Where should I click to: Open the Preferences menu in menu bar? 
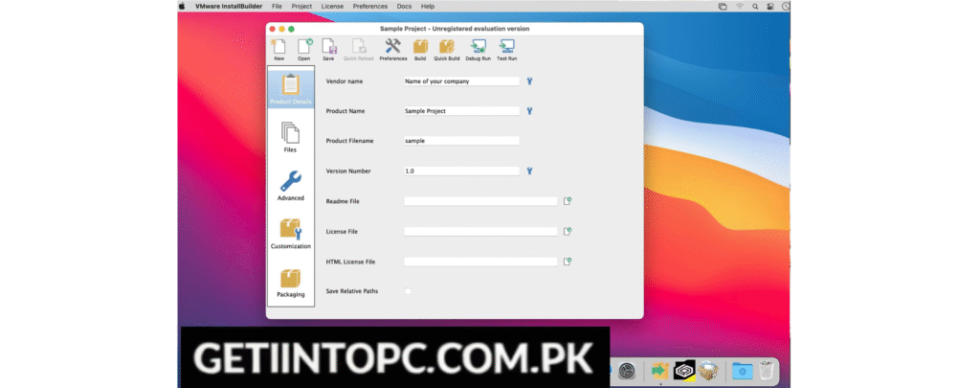(x=370, y=6)
